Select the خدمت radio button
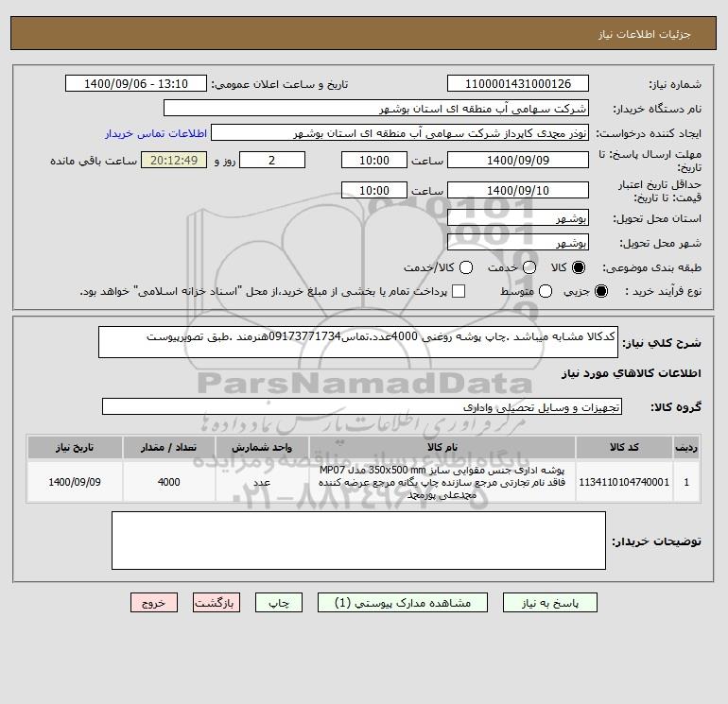Image resolution: width=728 pixels, height=704 pixels. tap(529, 267)
